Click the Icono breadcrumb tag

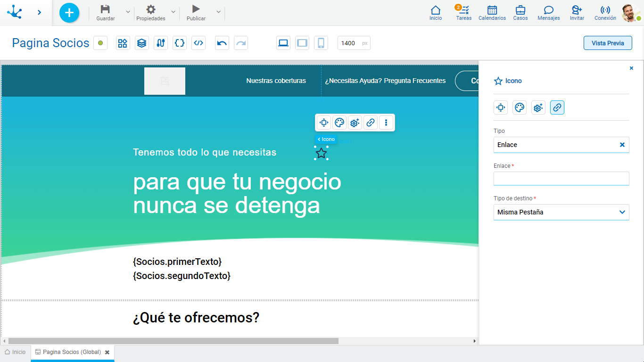(326, 139)
